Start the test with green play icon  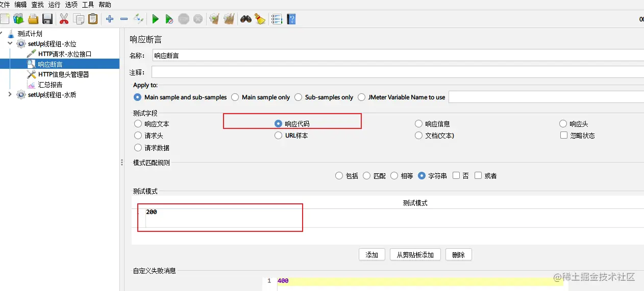pos(155,19)
